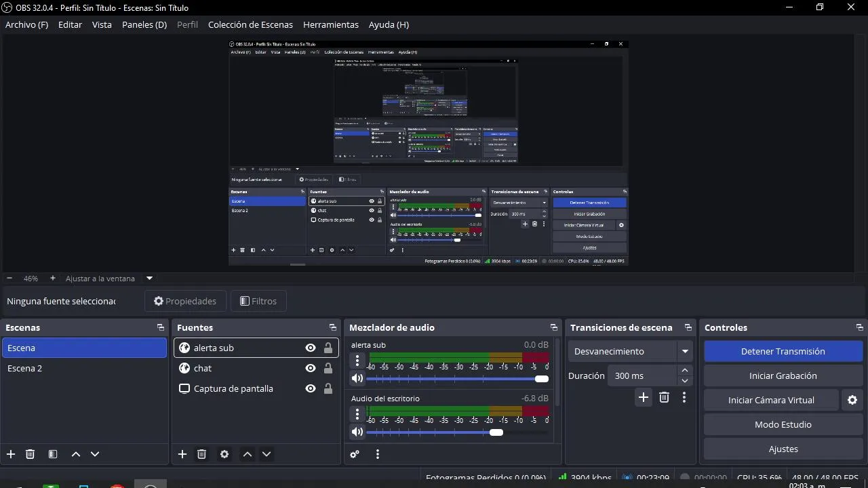
Task: Decrease transition duration with down arrow
Action: [685, 380]
